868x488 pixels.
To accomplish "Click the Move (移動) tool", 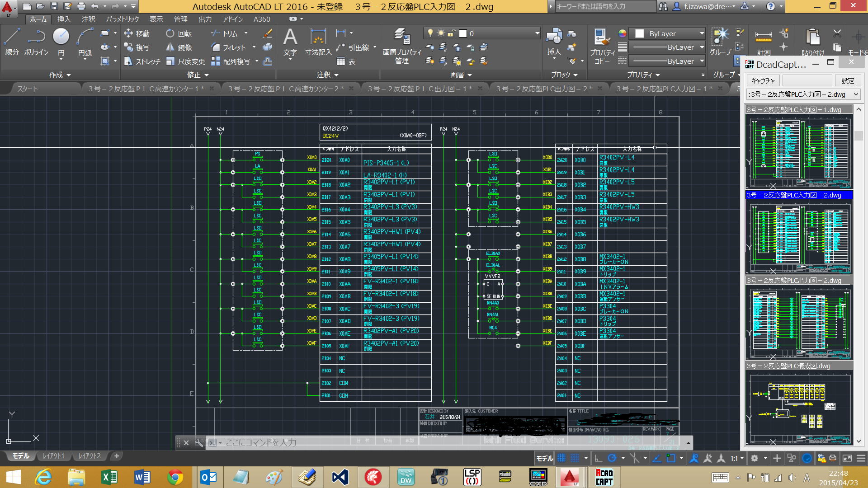I will 137,33.
